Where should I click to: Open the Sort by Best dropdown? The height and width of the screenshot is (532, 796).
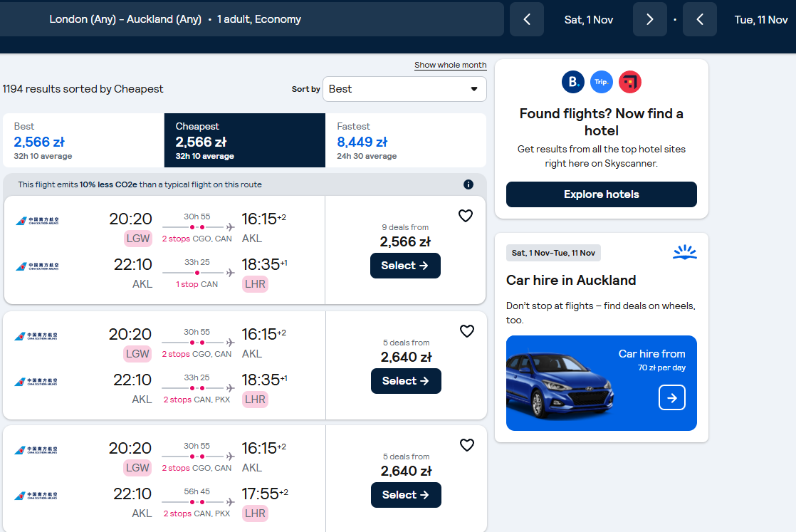(404, 89)
